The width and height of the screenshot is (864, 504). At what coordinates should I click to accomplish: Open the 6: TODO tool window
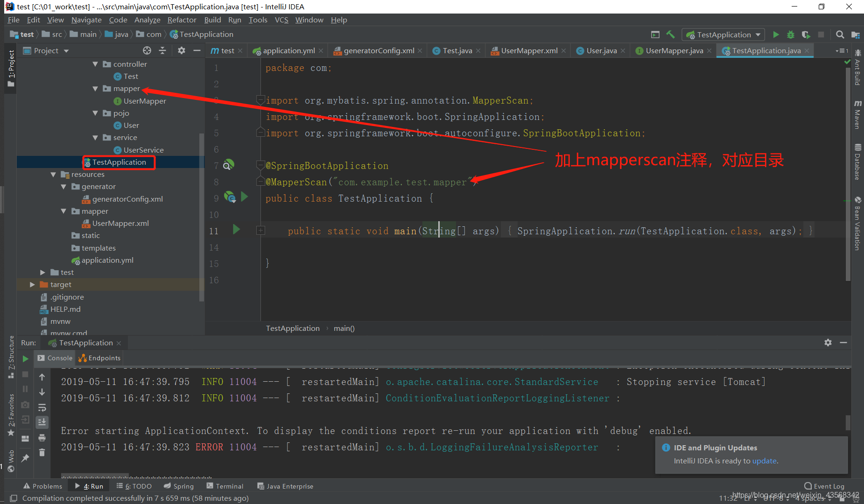pyautogui.click(x=134, y=486)
